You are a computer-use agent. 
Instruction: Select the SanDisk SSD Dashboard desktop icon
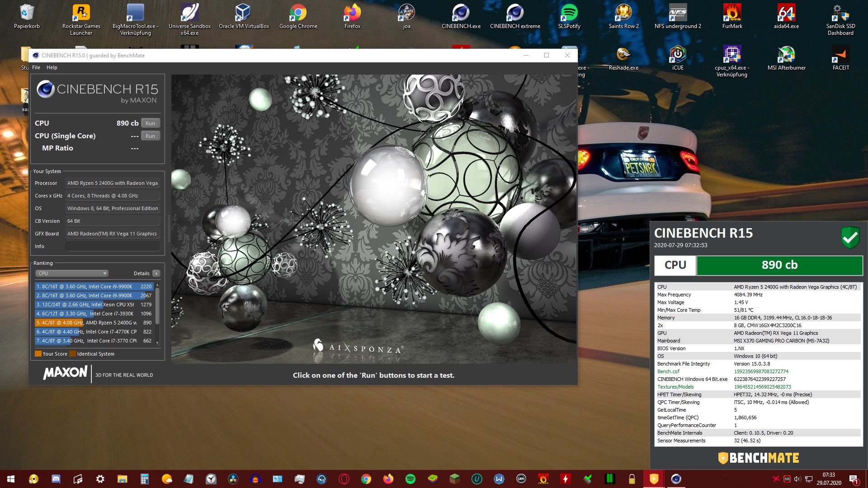click(840, 20)
